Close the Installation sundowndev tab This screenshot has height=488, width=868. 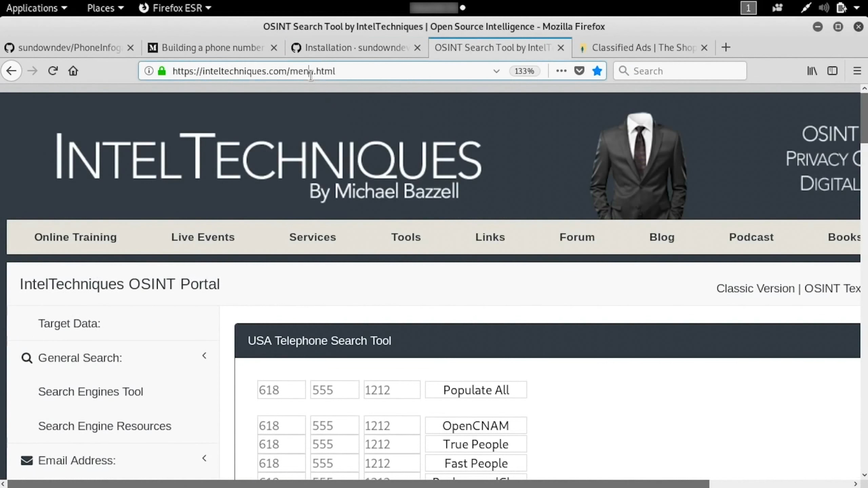[418, 48]
